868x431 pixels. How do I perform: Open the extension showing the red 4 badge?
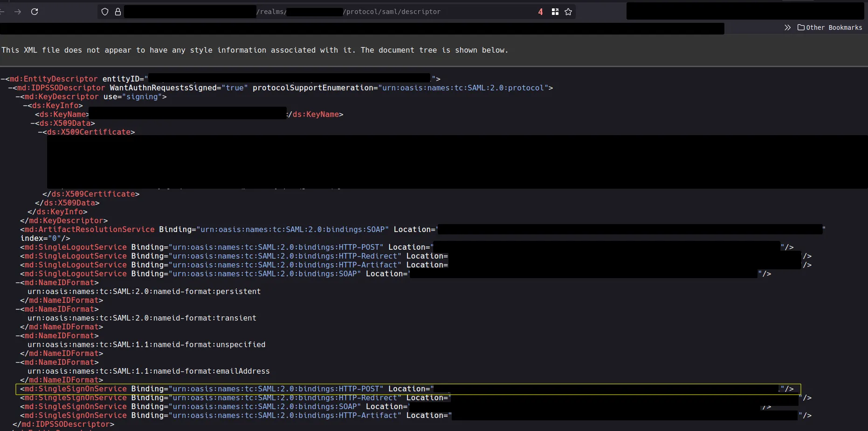point(540,12)
